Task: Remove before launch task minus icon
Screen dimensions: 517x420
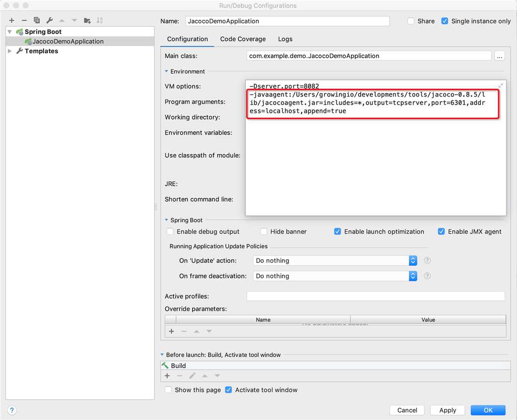Action: tap(180, 376)
